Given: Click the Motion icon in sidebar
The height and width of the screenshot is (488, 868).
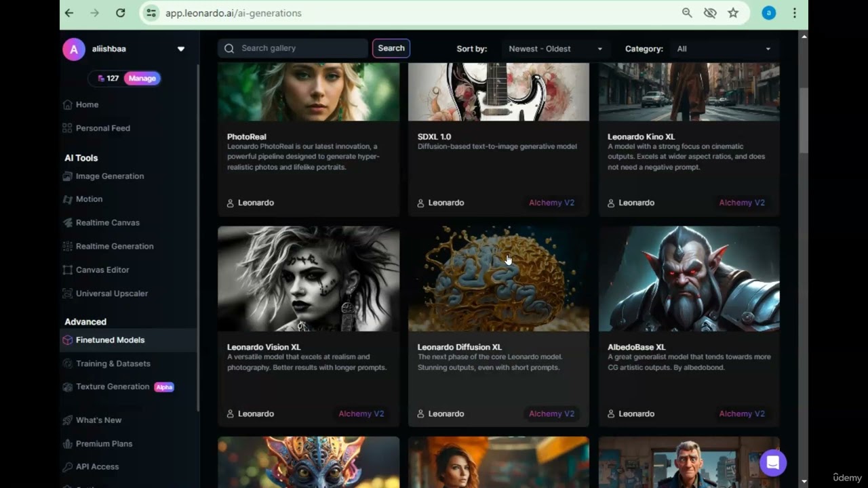Looking at the screenshot, I should pyautogui.click(x=67, y=199).
